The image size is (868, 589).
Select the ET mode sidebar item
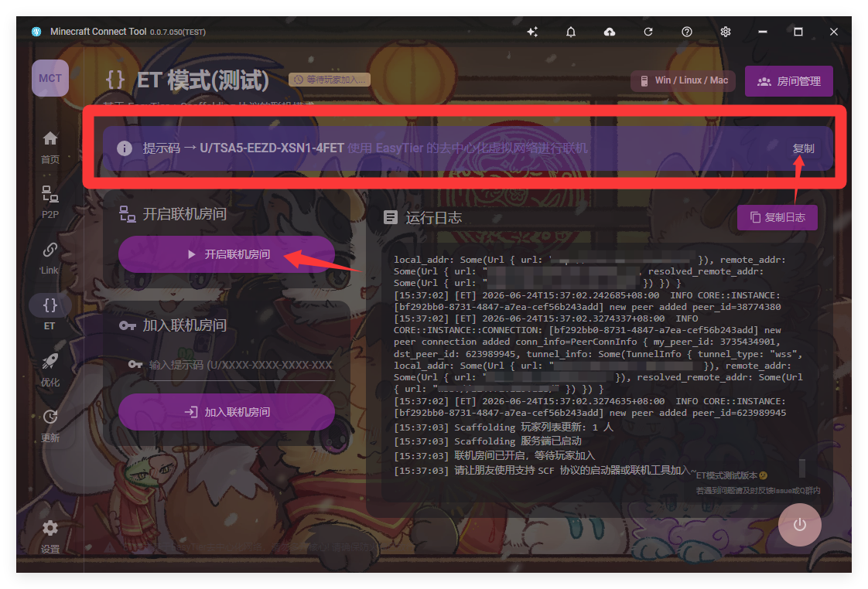(x=50, y=314)
